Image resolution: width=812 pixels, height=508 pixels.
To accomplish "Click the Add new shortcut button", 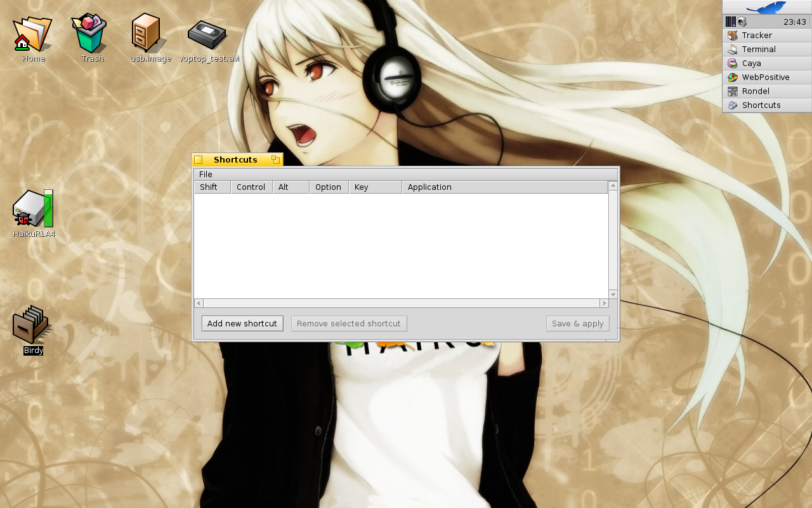I will 242,324.
